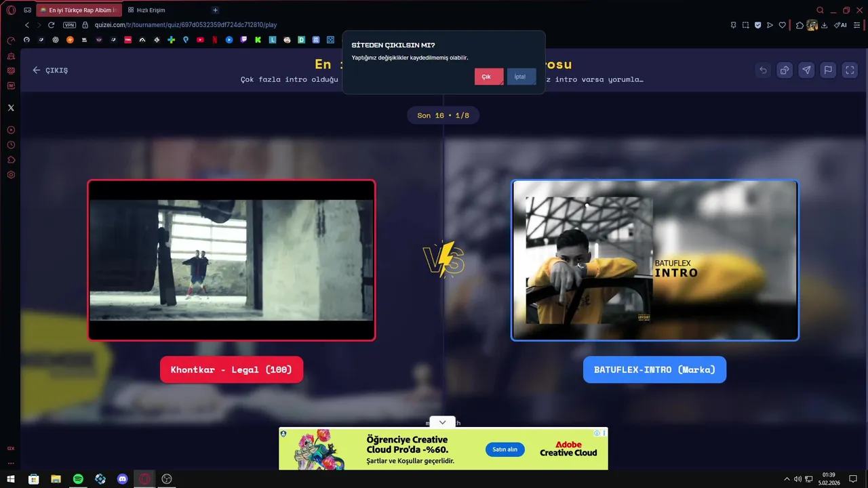Open Netflix bookmark in bookmarks bar
This screenshot has width=868, height=488.
[x=215, y=40]
